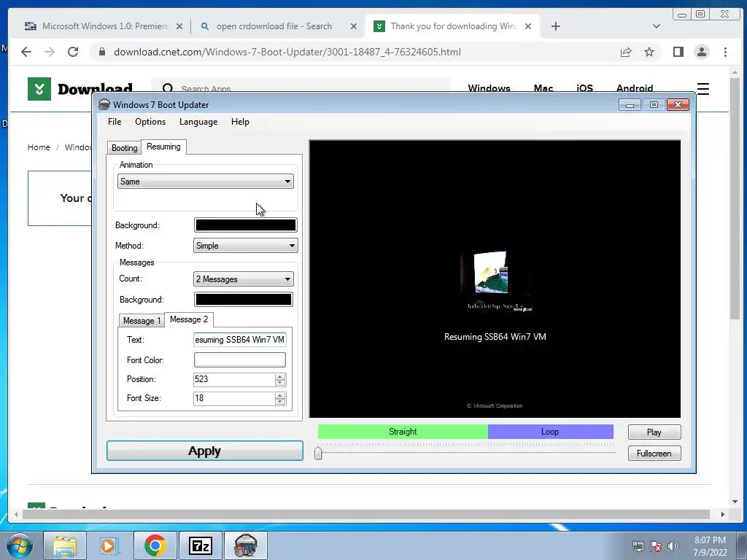Choose the white Font Color swatch
Image resolution: width=747 pixels, height=560 pixels.
239,360
